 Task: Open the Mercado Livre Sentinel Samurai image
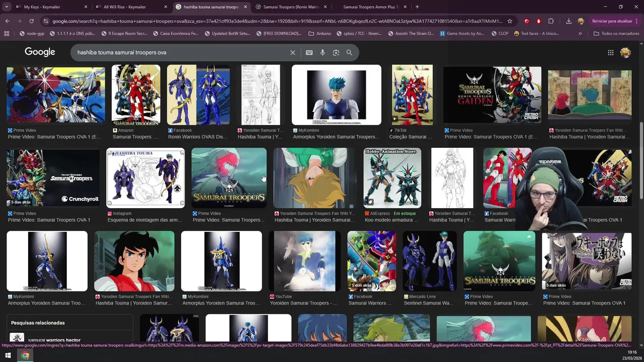coord(430,261)
